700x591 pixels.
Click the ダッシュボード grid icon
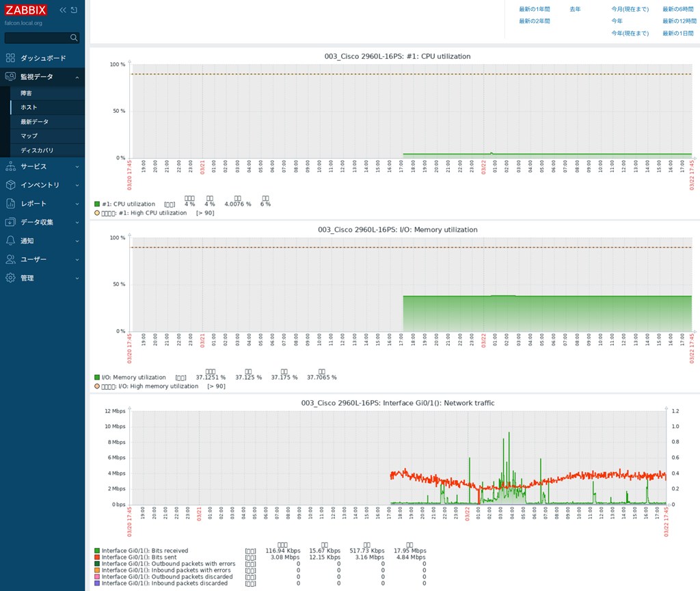click(x=10, y=58)
